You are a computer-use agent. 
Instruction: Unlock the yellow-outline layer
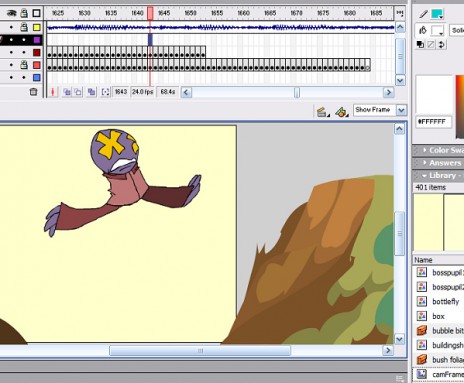[24, 27]
